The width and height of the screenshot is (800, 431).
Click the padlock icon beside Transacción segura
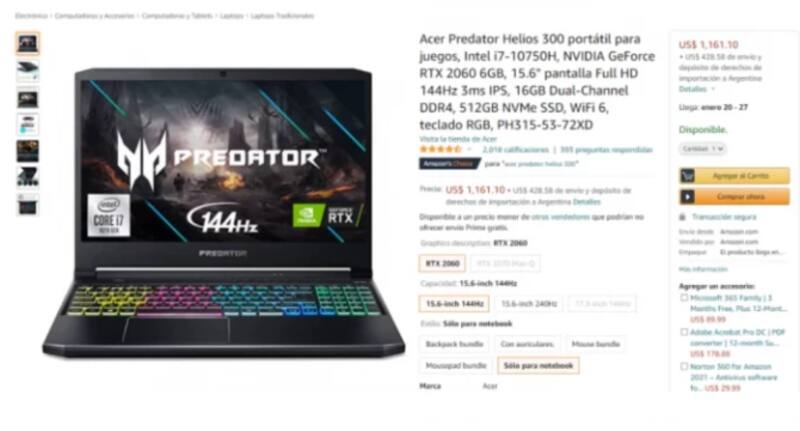tap(682, 217)
